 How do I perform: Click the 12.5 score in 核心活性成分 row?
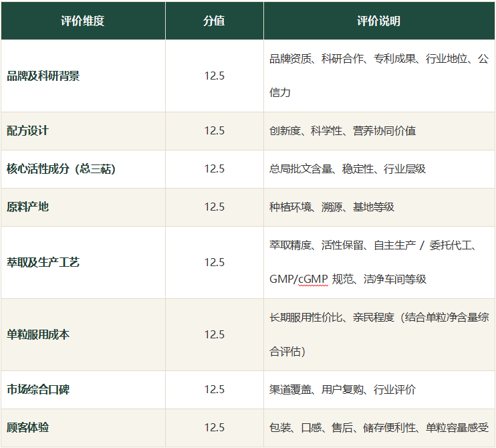point(214,169)
